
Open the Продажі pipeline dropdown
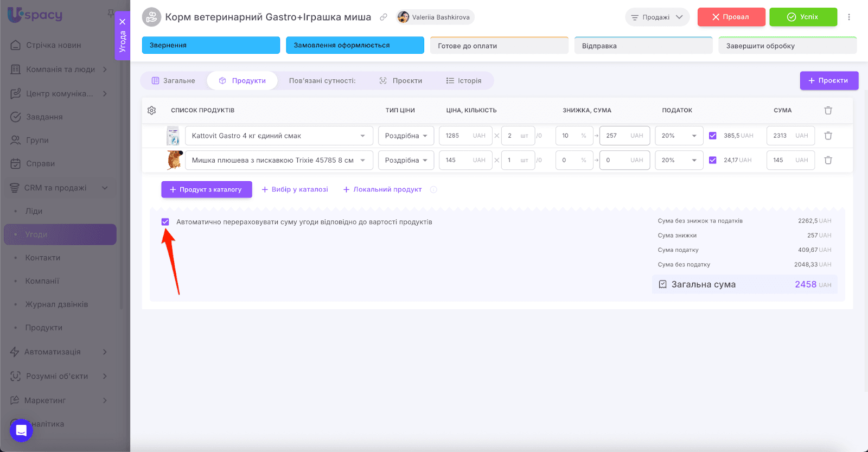(657, 17)
